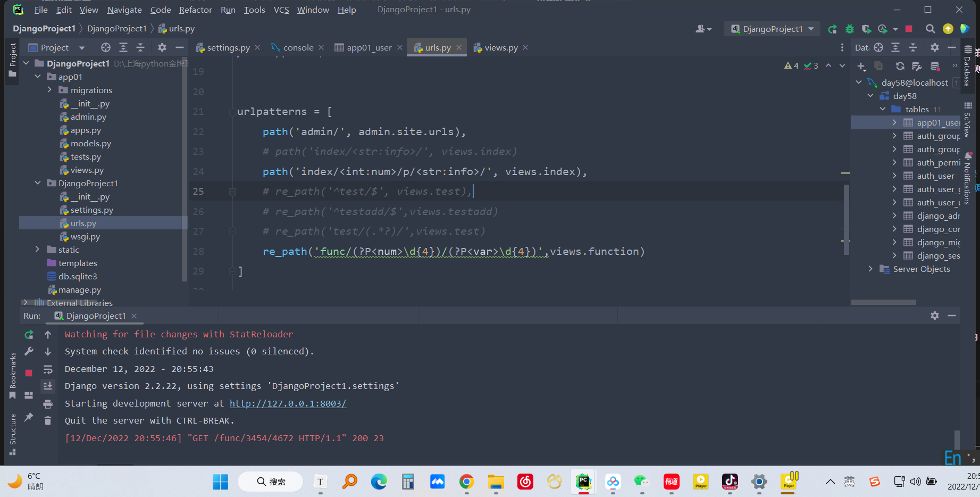The image size is (980, 497).
Task: Click the editor vertical scrollbar
Action: click(x=846, y=220)
